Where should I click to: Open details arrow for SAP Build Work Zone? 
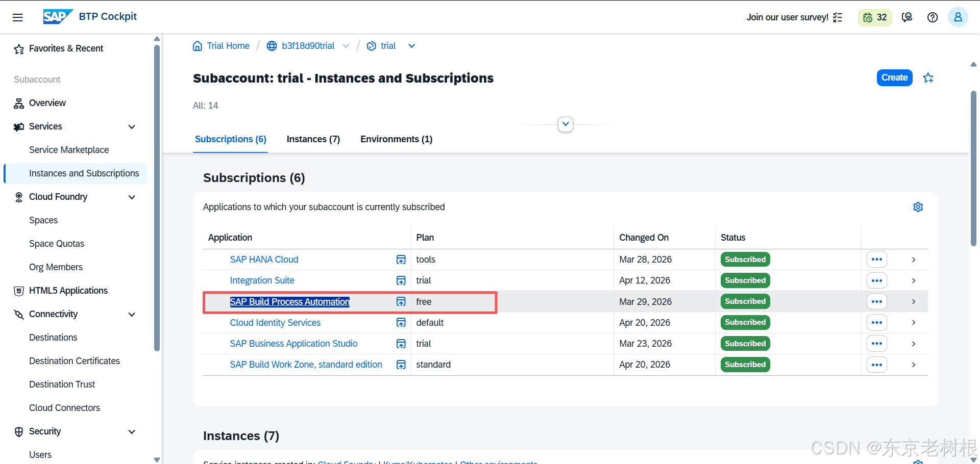pos(914,365)
